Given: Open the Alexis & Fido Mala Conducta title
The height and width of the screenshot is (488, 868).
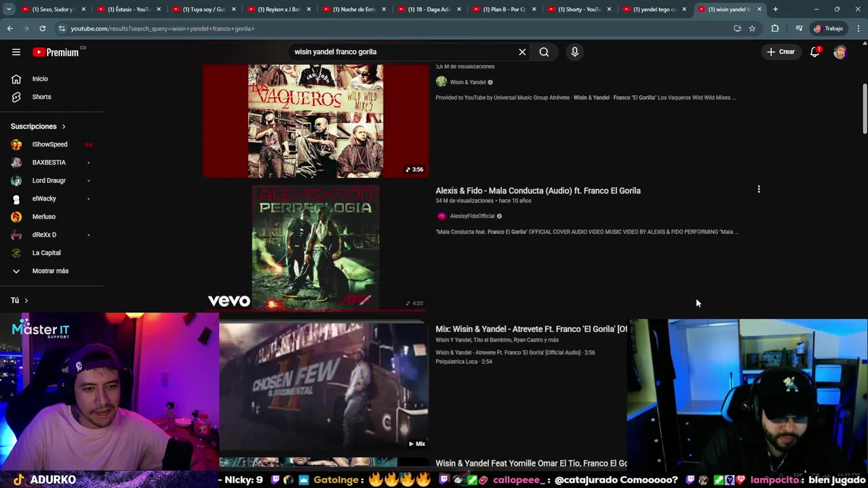Looking at the screenshot, I should click(x=538, y=191).
